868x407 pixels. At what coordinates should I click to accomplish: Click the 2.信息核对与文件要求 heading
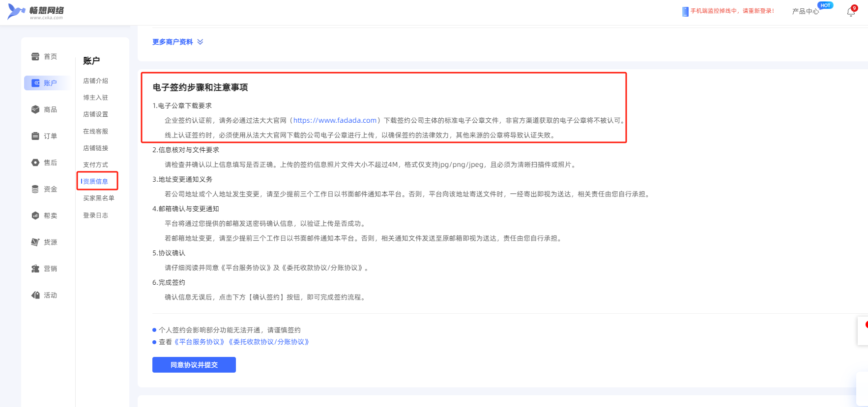[186, 150]
